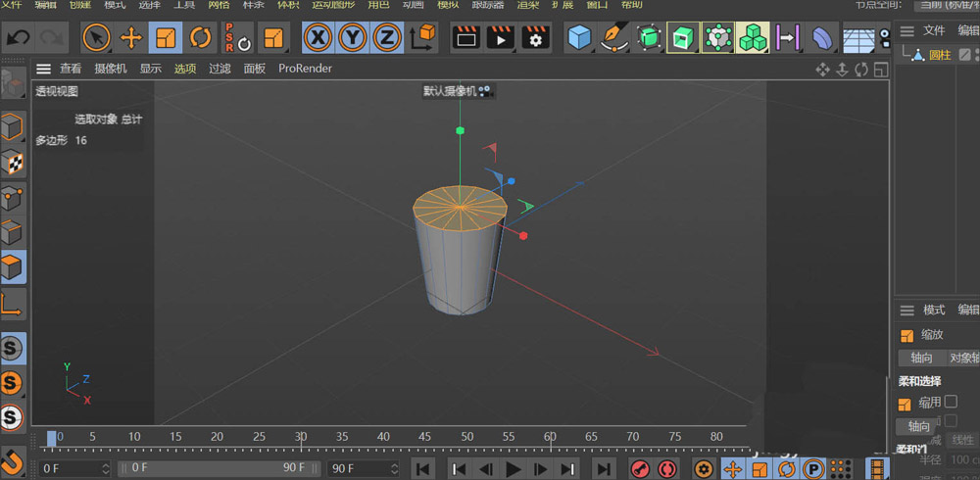Enable polygon mode in left sidebar
The width and height of the screenshot is (980, 480).
coord(13,266)
